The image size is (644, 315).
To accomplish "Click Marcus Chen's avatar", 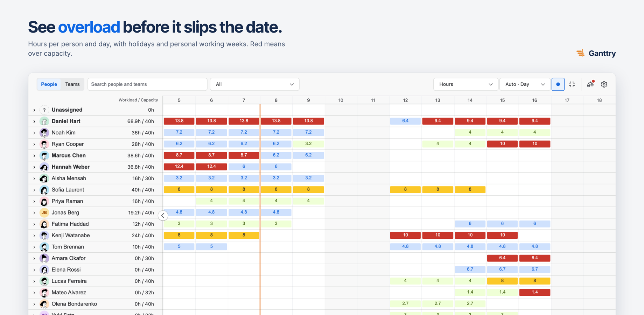I will 44,155.
